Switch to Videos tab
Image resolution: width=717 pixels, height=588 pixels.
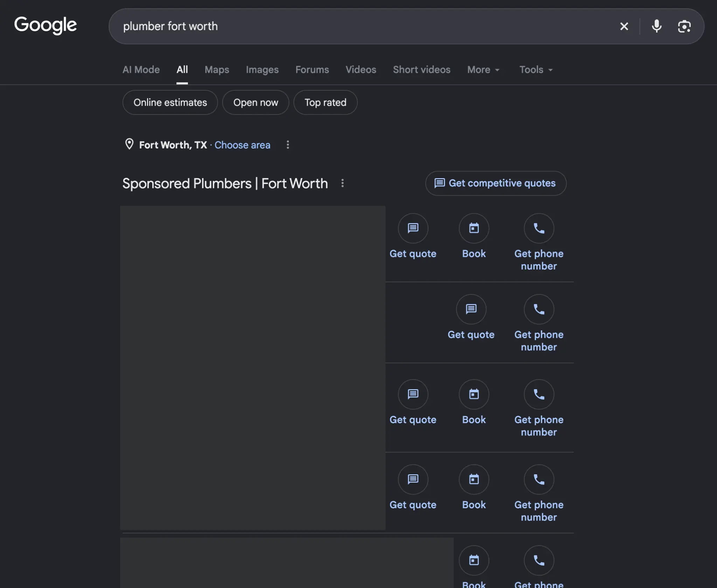pos(361,70)
